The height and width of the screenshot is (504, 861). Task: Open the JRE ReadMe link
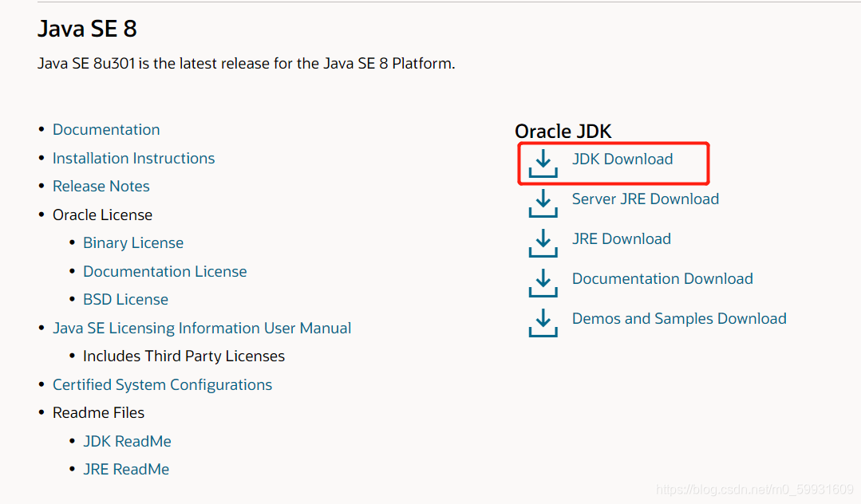pos(126,470)
